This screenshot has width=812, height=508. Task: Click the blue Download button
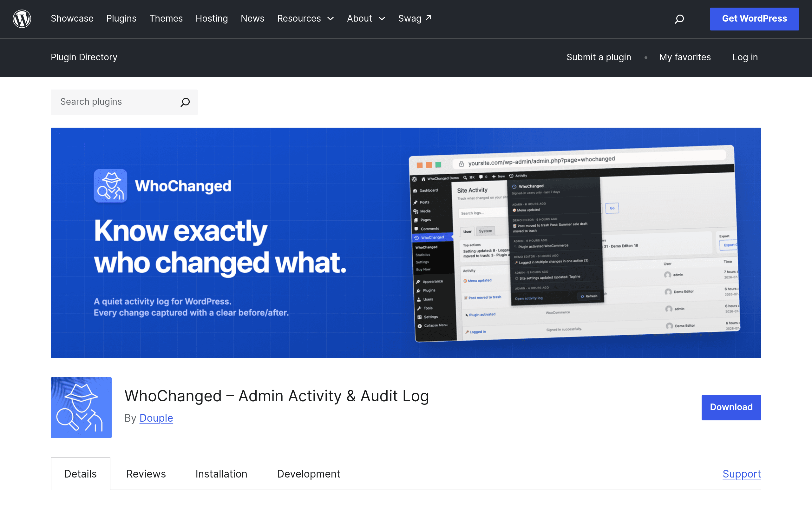pyautogui.click(x=731, y=407)
